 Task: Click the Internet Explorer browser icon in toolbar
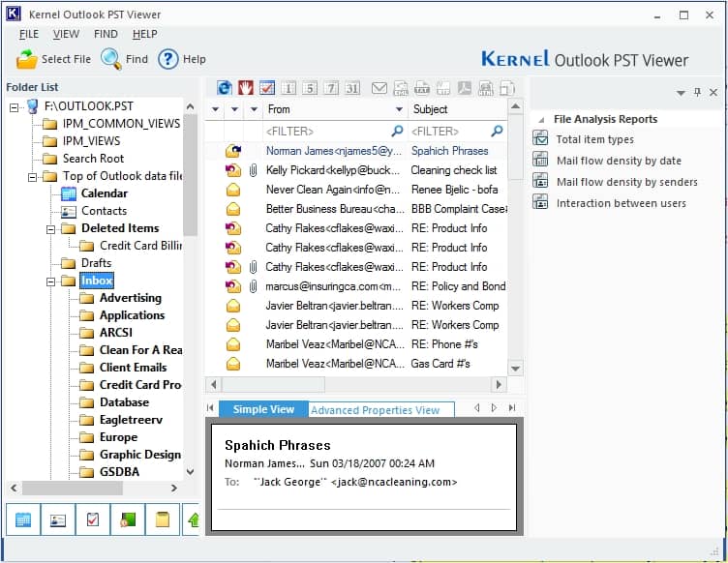click(225, 88)
